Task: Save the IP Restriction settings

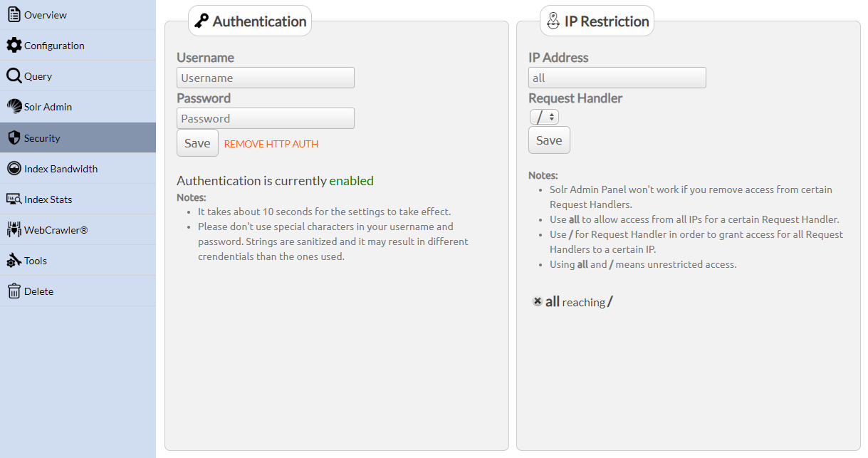Action: point(549,140)
